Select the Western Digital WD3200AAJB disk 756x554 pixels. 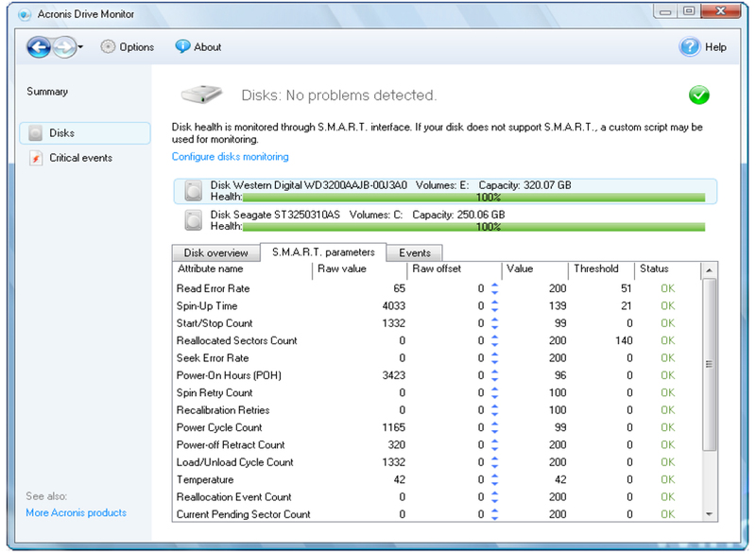pos(445,191)
